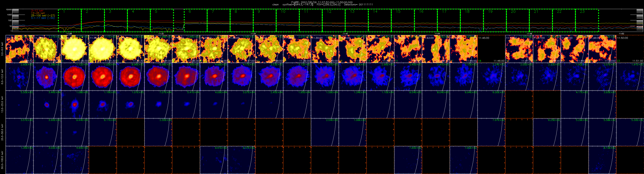Viewport: 644px width, 174px height.
Task: Select time interval 9 on the light curve
Action: (x=264, y=21)
